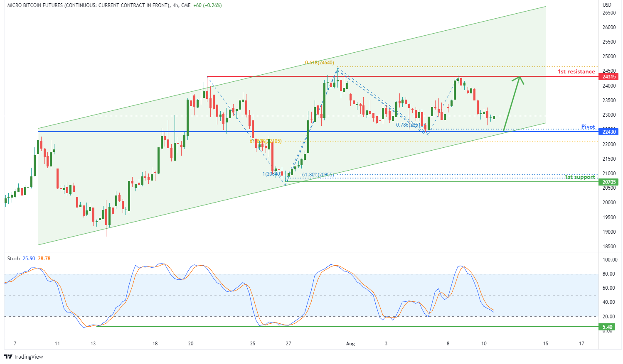
Task: Click the TradingView logo
Action: (24, 357)
